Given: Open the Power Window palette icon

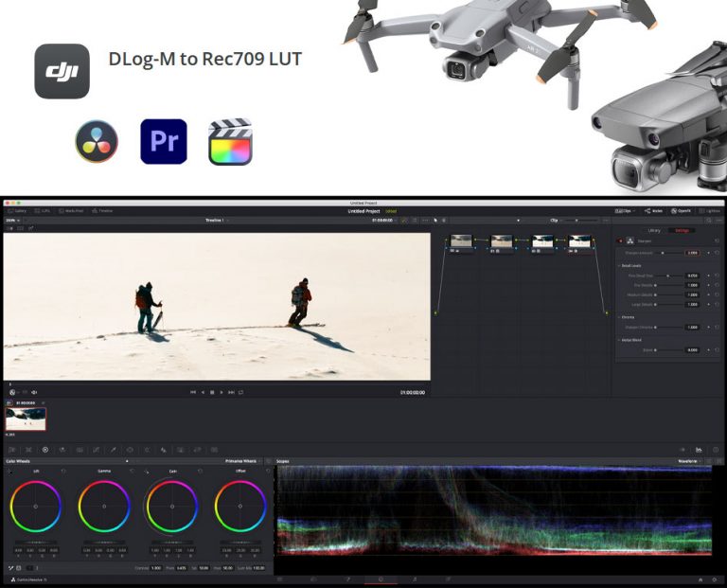Looking at the screenshot, I should pos(130,450).
